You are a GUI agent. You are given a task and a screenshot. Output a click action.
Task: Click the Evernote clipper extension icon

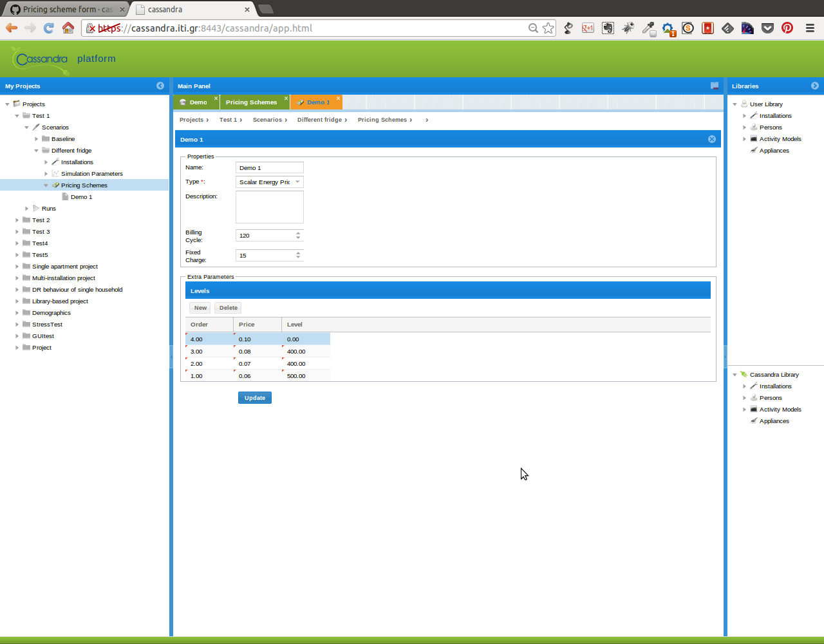point(608,28)
